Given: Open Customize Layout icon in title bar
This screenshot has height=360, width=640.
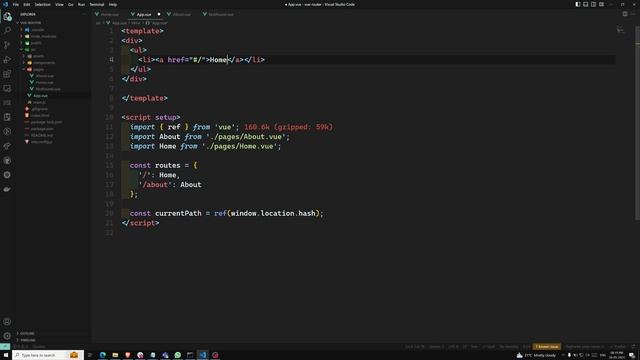Looking at the screenshot, I should [x=602, y=4].
